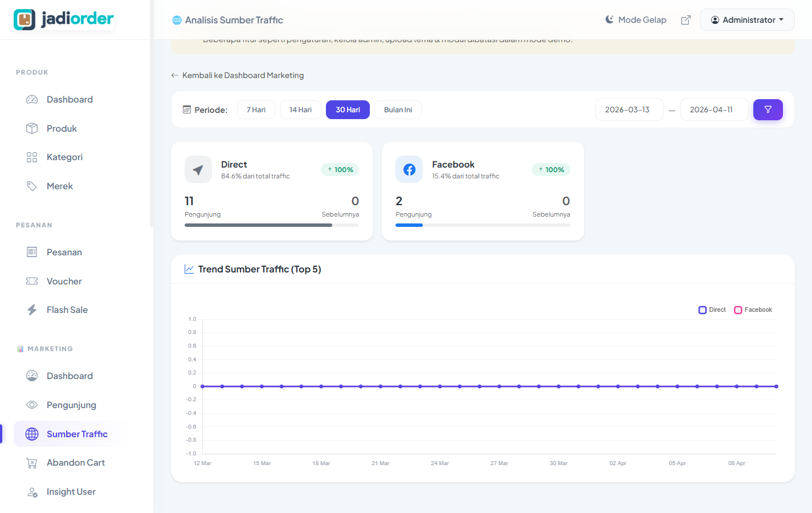Apply the filter with the funnel button
Viewport: 812px width, 513px height.
click(768, 109)
